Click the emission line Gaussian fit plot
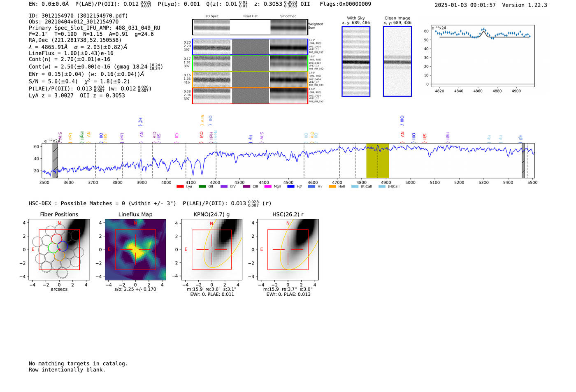Screen dimensions: 576x392 pos(483,56)
